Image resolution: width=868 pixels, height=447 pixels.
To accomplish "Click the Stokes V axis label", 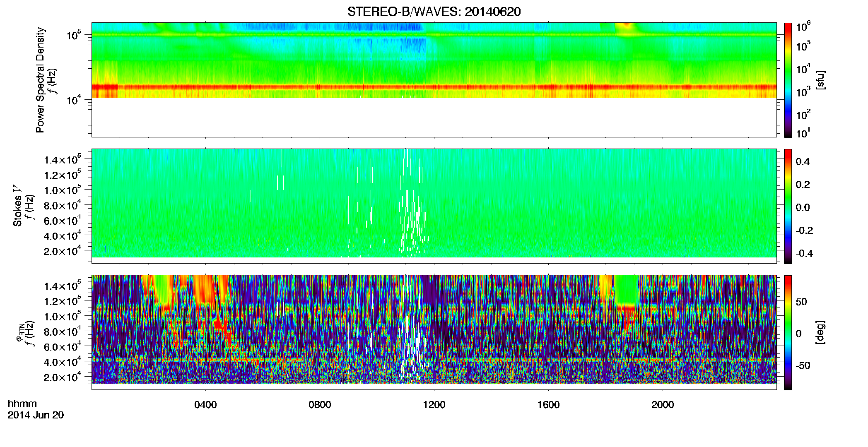I will pos(17,206).
